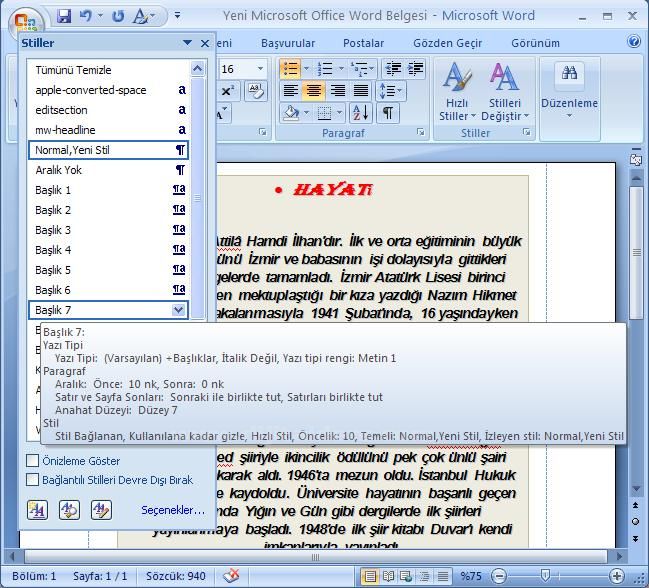Switch to Başvurular tab

click(x=288, y=43)
